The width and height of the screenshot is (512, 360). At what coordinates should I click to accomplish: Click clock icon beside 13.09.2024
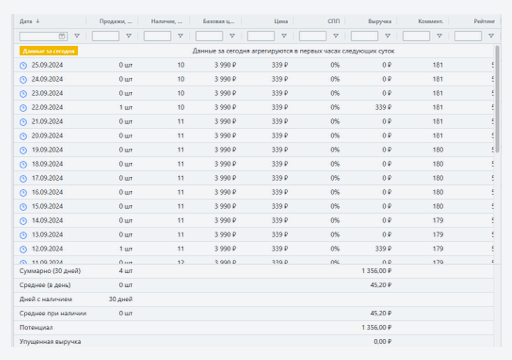pyautogui.click(x=23, y=235)
